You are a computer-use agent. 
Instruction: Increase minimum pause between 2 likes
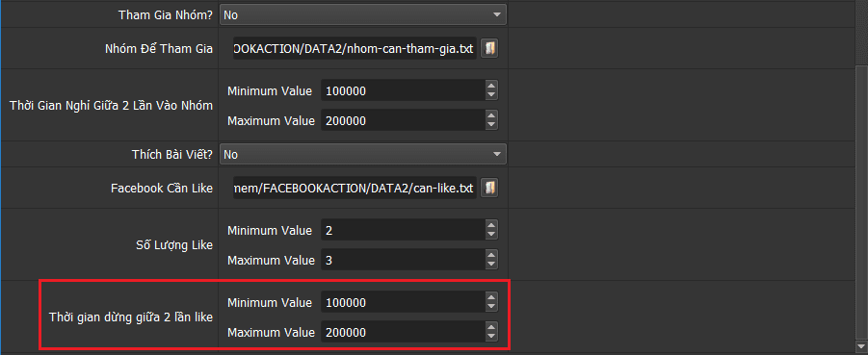(x=491, y=298)
